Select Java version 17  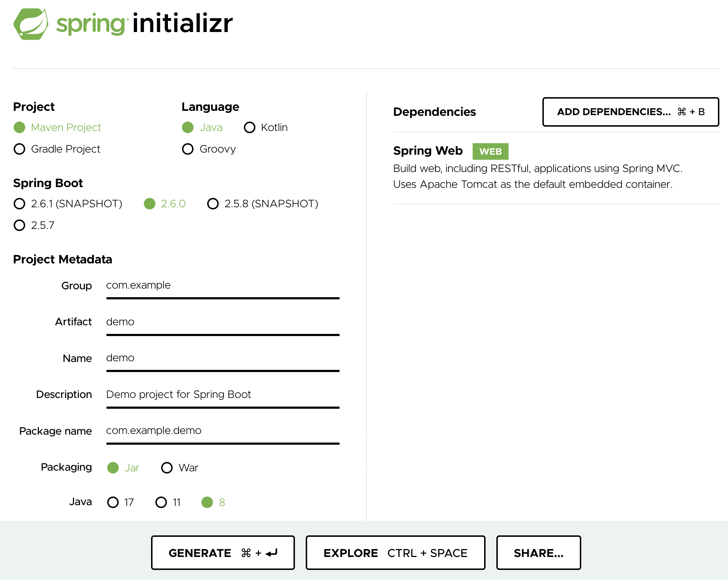[113, 502]
